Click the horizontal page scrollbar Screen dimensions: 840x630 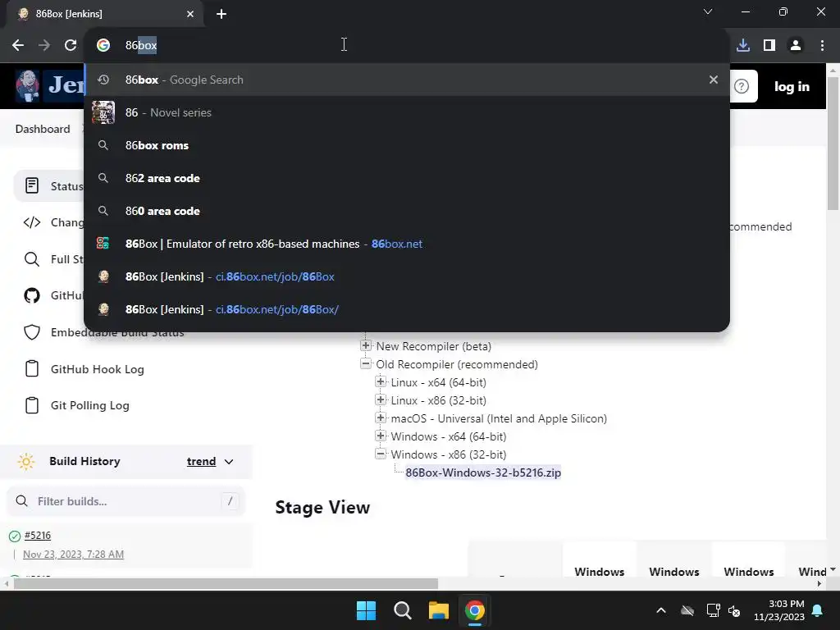point(226,583)
